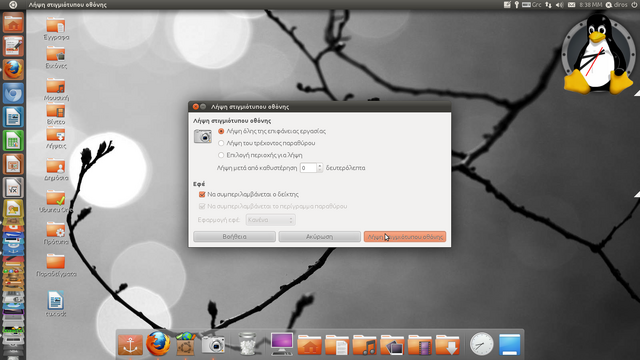Screen dimensions: 640x360
Task: Click the 'Λήψη στιγμιότυπου οθόνης' button
Action: (405, 237)
